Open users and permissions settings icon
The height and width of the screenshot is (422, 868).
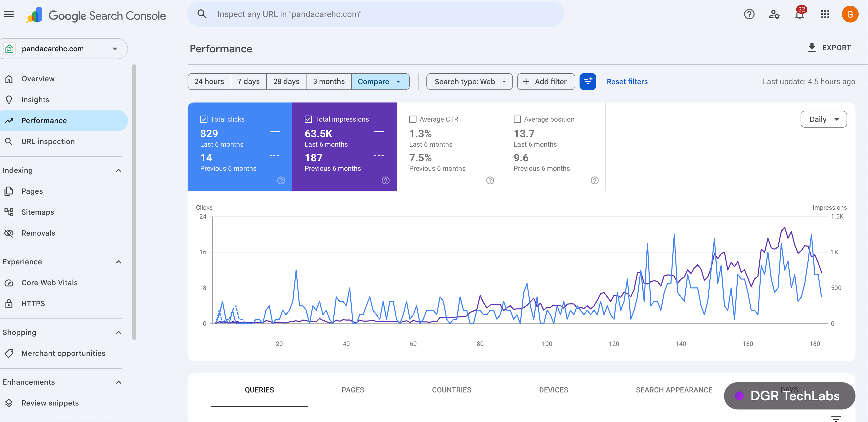[x=774, y=14]
